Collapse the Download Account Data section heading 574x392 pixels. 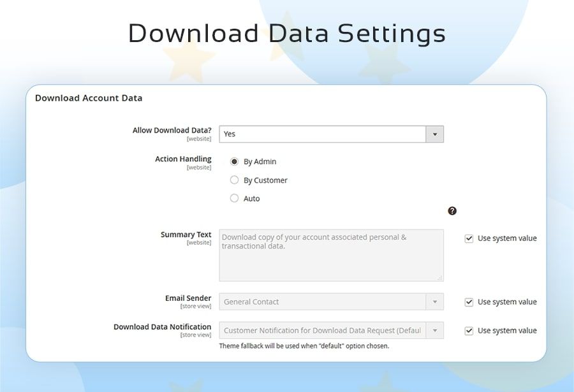(x=89, y=98)
